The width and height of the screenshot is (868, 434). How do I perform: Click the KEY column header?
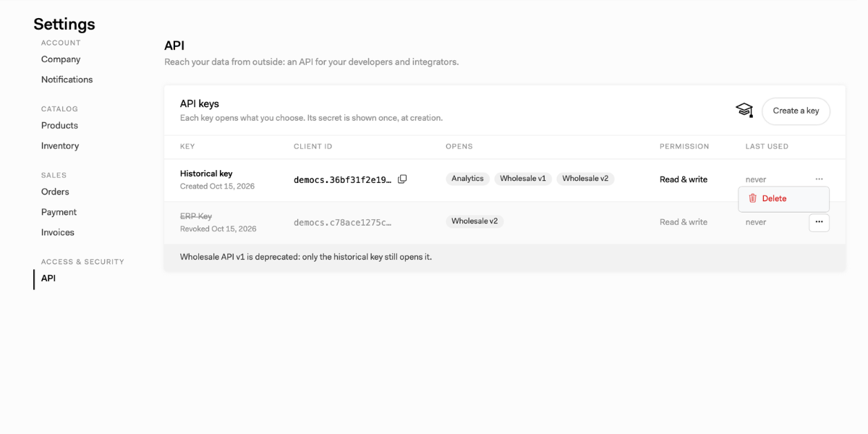(187, 147)
